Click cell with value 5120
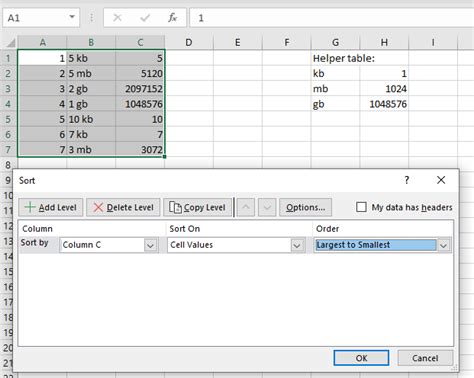This screenshot has height=378, width=474. click(x=140, y=73)
